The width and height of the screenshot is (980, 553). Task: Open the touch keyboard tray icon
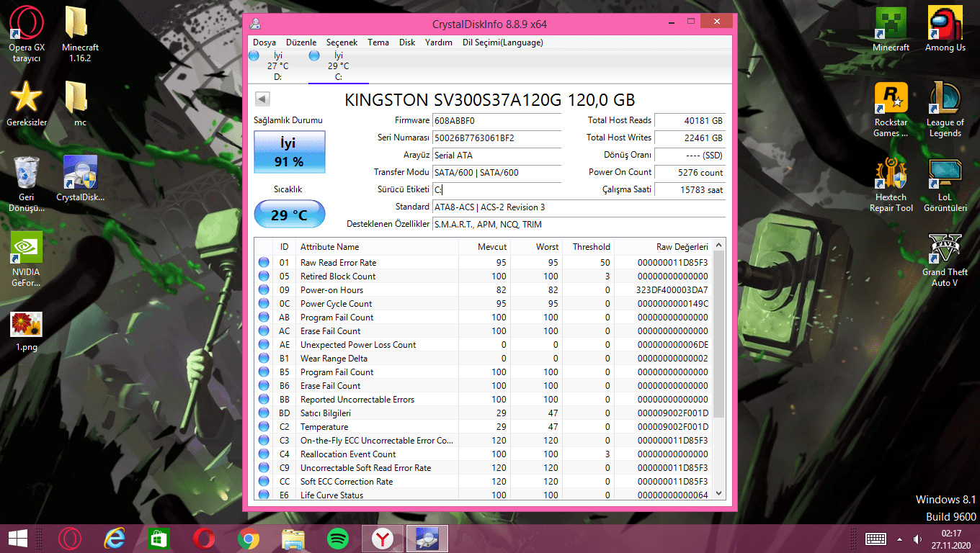click(876, 539)
